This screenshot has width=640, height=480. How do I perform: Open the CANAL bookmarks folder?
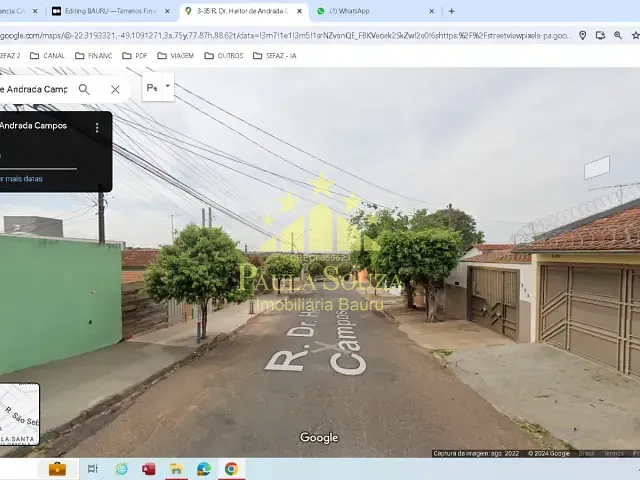(x=48, y=56)
